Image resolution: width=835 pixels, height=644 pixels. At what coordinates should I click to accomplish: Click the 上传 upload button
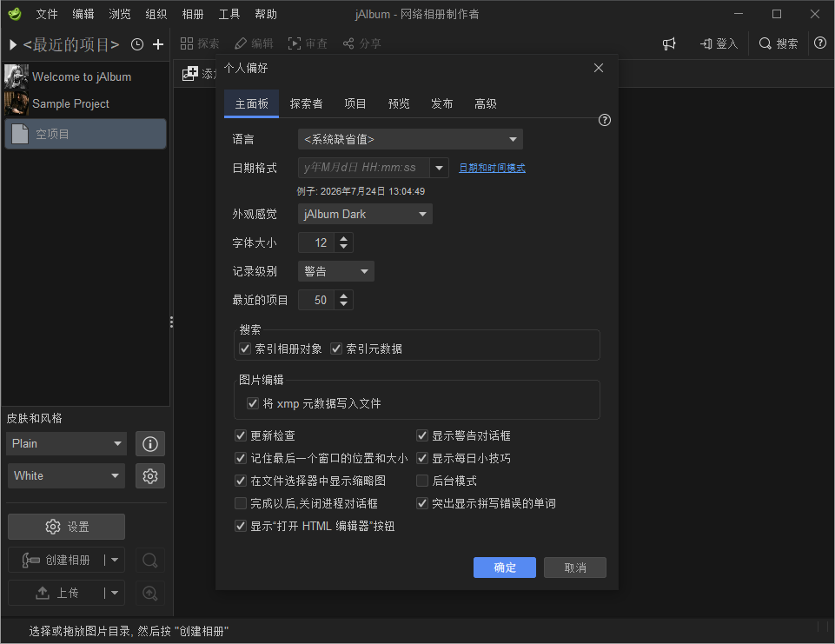click(x=56, y=593)
